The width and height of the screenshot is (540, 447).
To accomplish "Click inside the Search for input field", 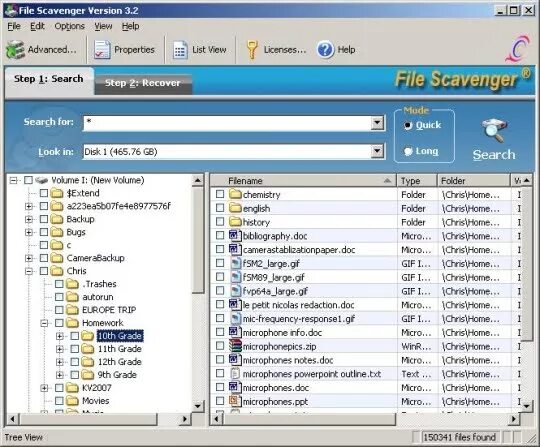I will pyautogui.click(x=227, y=123).
